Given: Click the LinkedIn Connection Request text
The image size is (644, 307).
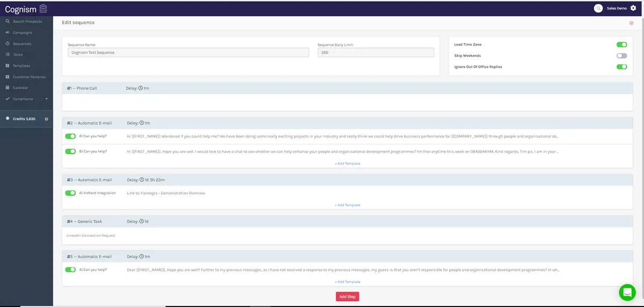Looking at the screenshot, I should [x=91, y=236].
